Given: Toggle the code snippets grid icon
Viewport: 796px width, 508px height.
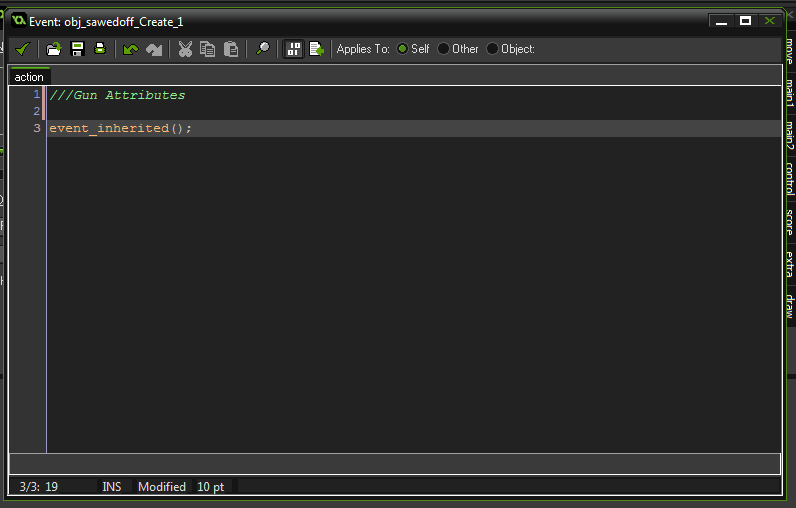Looking at the screenshot, I should tap(293, 49).
